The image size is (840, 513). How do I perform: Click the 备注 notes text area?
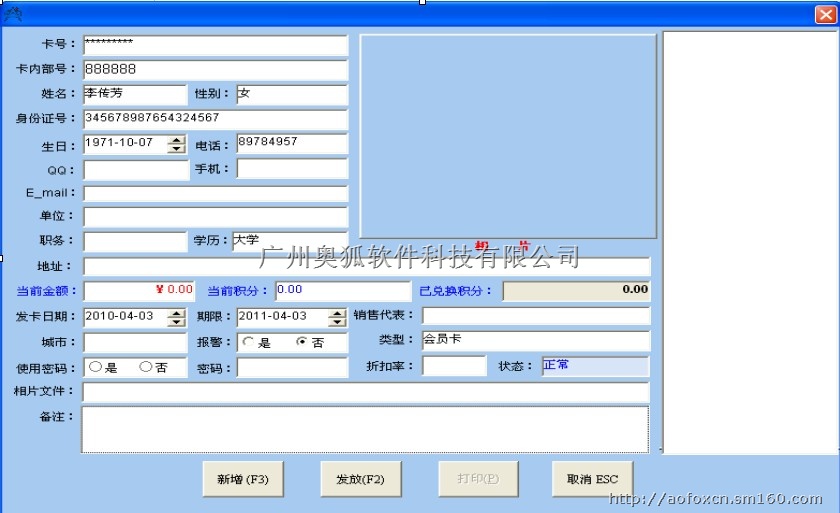click(x=365, y=428)
